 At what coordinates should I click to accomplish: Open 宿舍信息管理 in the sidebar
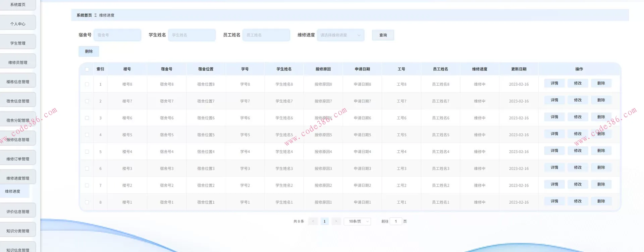coord(18,101)
